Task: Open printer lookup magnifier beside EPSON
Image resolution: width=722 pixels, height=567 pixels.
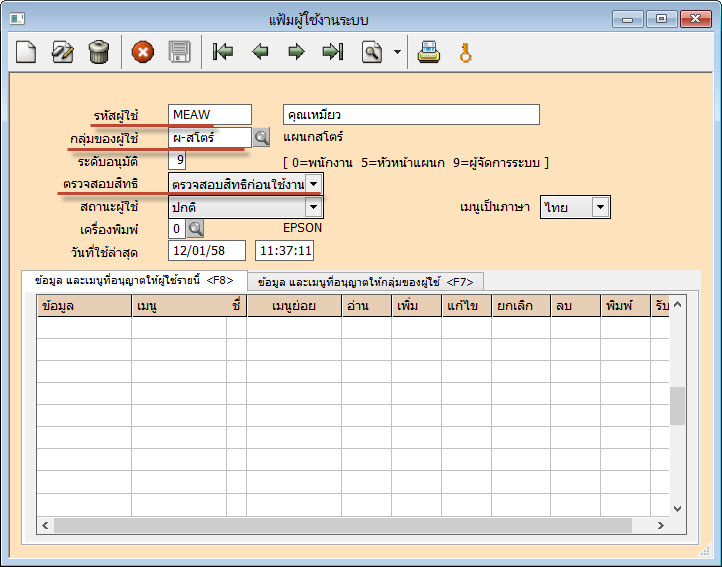Action: [x=195, y=228]
